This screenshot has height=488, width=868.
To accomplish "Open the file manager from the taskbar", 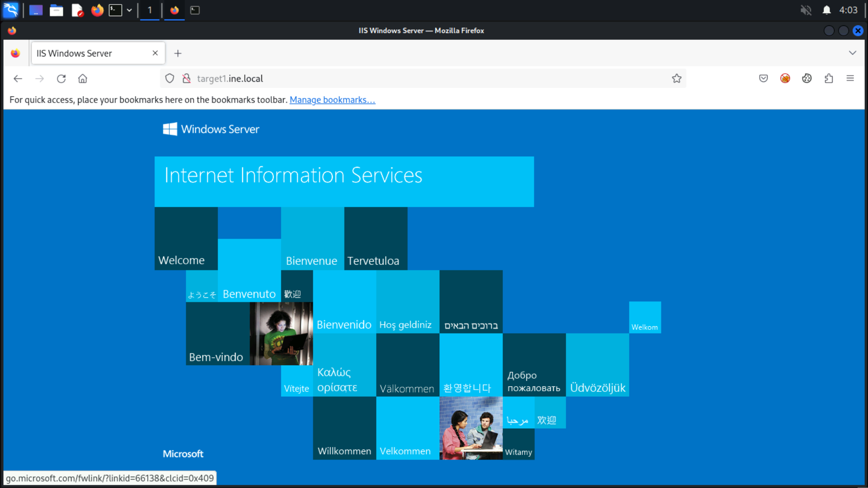I will pos(57,10).
